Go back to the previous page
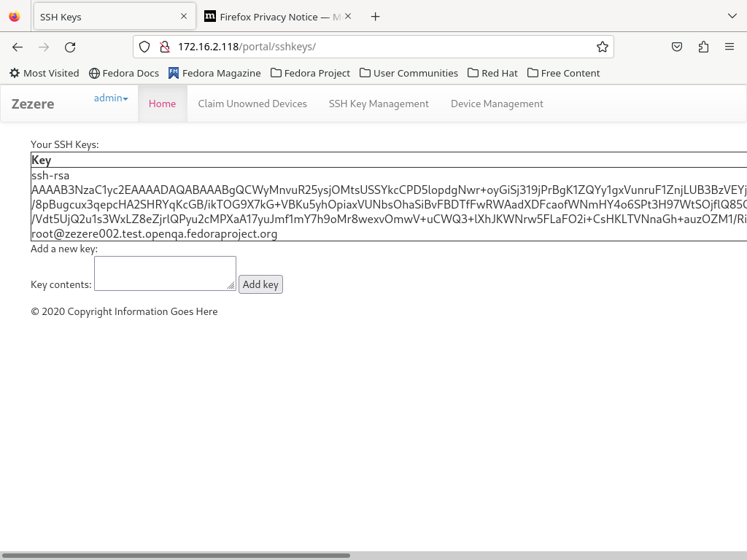Screen dimensions: 747x560 [18, 47]
